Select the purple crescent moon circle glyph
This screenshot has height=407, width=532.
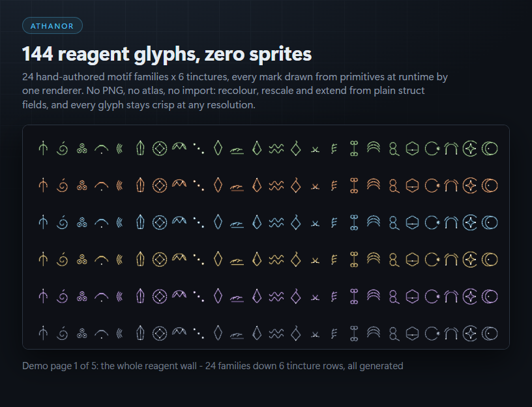(x=490, y=297)
